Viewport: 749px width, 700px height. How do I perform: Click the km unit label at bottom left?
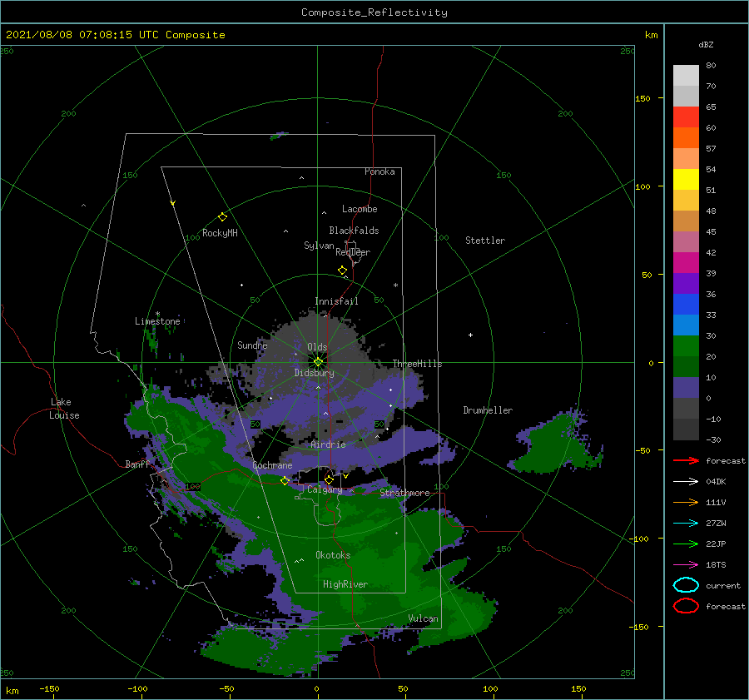pos(12,691)
